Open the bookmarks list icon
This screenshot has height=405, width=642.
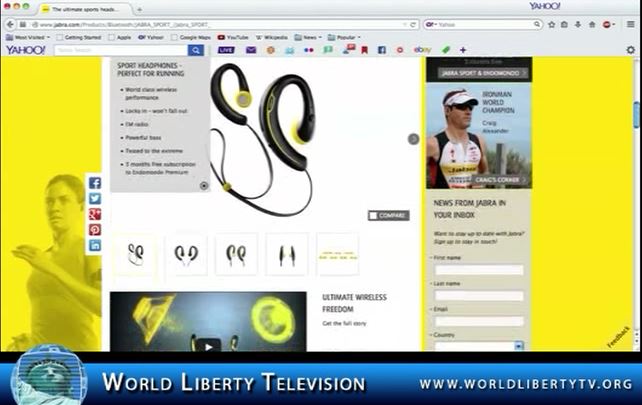click(x=564, y=25)
